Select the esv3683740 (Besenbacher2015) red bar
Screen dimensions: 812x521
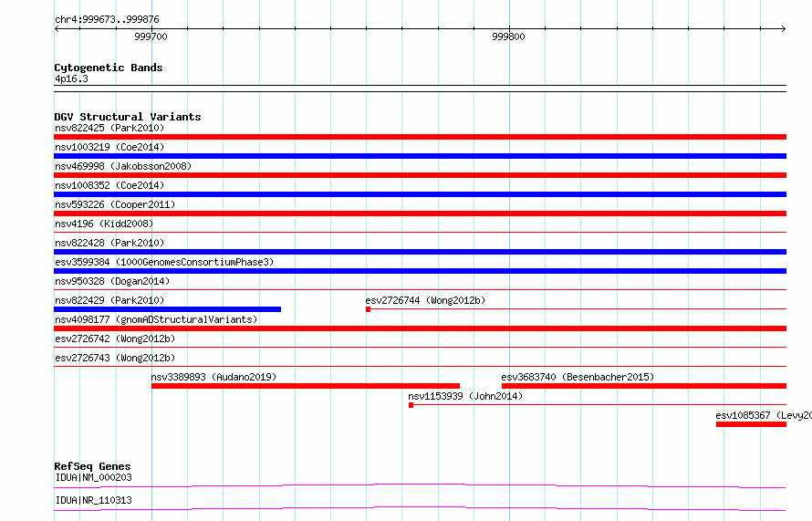coord(644,386)
